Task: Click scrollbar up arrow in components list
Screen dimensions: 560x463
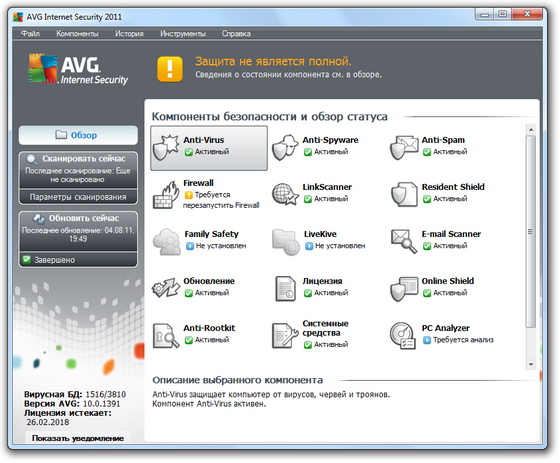Action: tap(531, 129)
